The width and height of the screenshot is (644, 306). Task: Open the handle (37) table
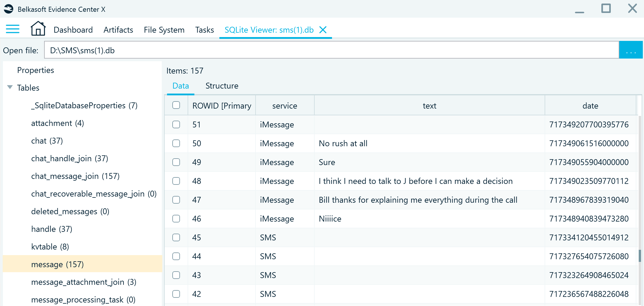[x=52, y=229]
